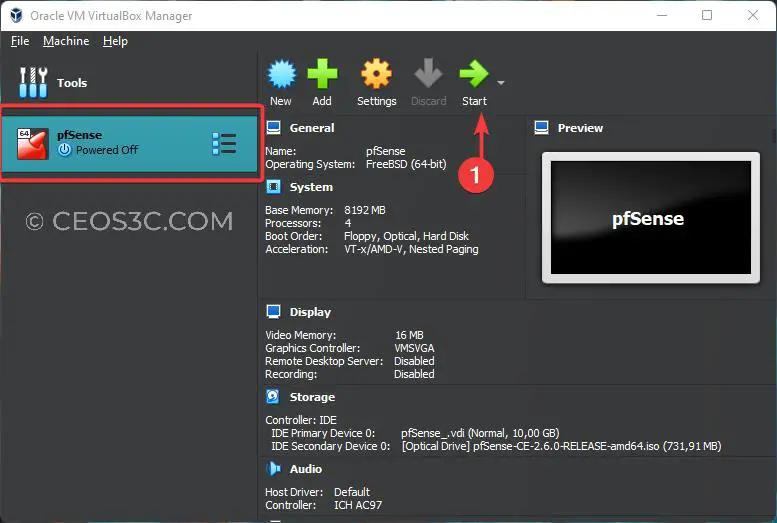777x523 pixels.
Task: Click the pfSense_.vdi primary device entry
Action: click(x=480, y=433)
